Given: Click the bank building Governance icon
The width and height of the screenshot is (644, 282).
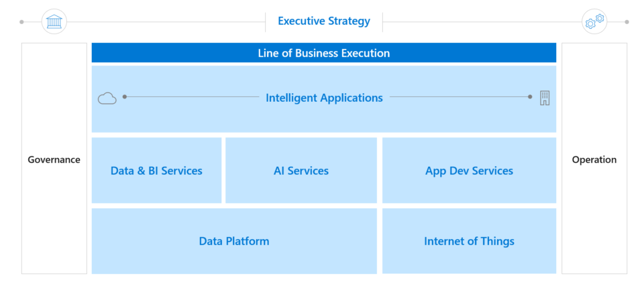Looking at the screenshot, I should [x=54, y=21].
